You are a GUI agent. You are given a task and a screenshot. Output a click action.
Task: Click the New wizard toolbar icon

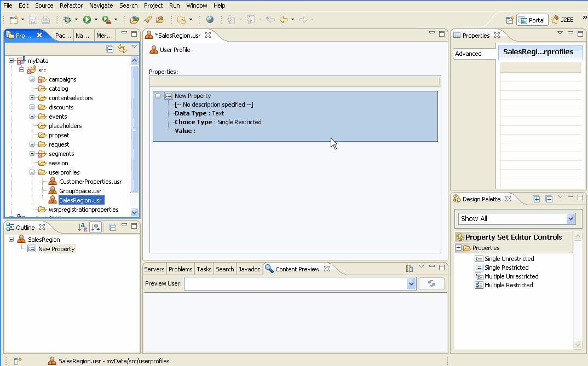(14, 20)
